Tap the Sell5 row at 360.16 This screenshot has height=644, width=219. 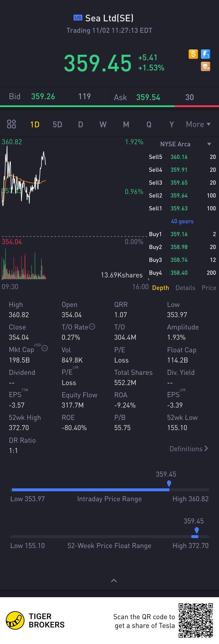(x=182, y=157)
